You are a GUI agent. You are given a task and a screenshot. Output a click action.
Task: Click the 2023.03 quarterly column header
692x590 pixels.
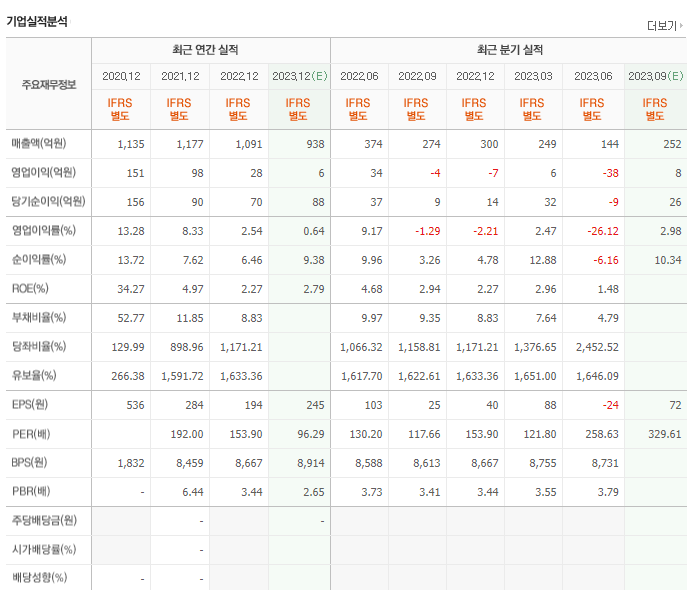click(x=533, y=76)
